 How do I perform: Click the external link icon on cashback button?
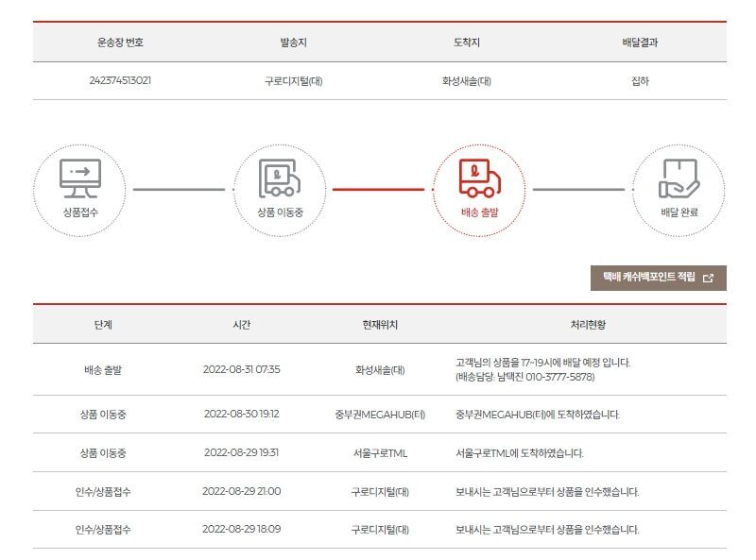tap(708, 278)
